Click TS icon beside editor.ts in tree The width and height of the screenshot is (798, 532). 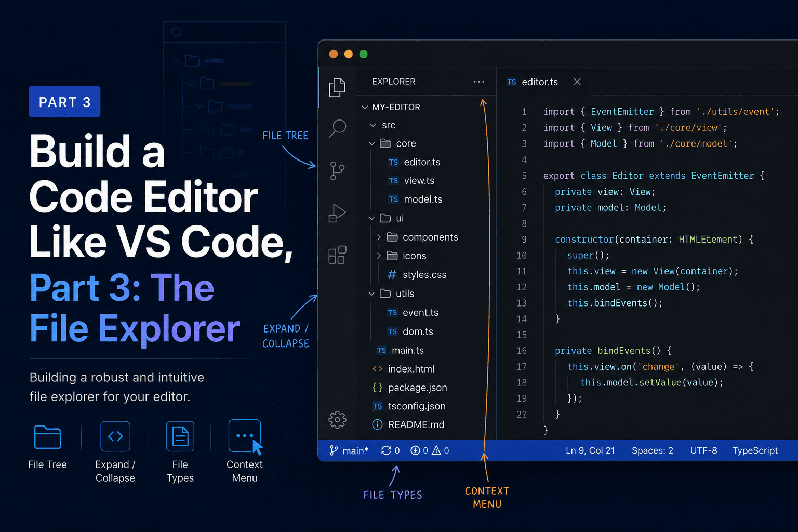pos(393,162)
